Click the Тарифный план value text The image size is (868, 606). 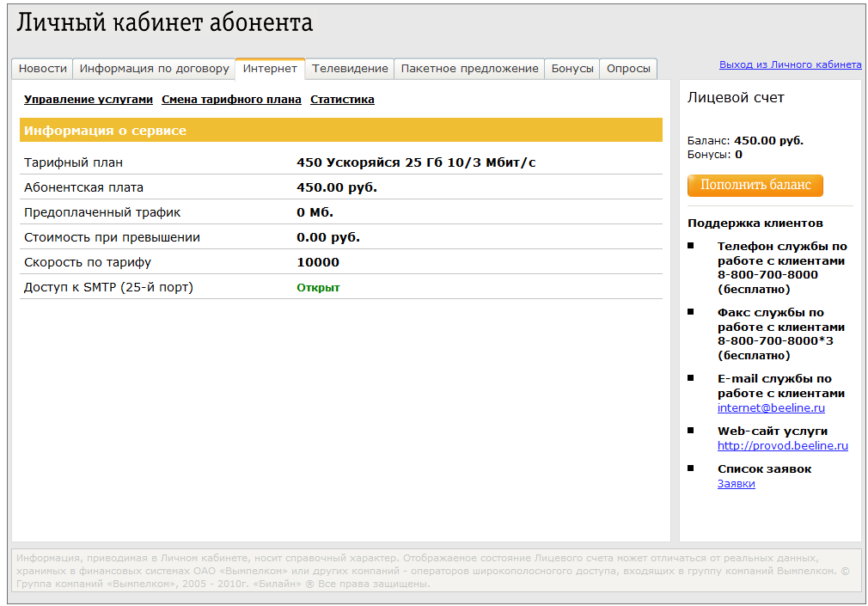coord(416,162)
